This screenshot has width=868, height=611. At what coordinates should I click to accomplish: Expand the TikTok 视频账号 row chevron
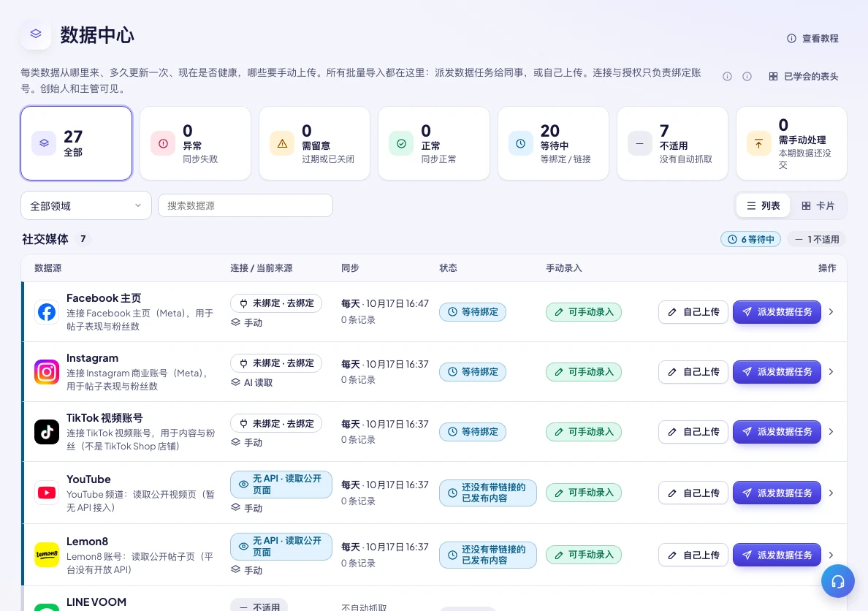[831, 431]
